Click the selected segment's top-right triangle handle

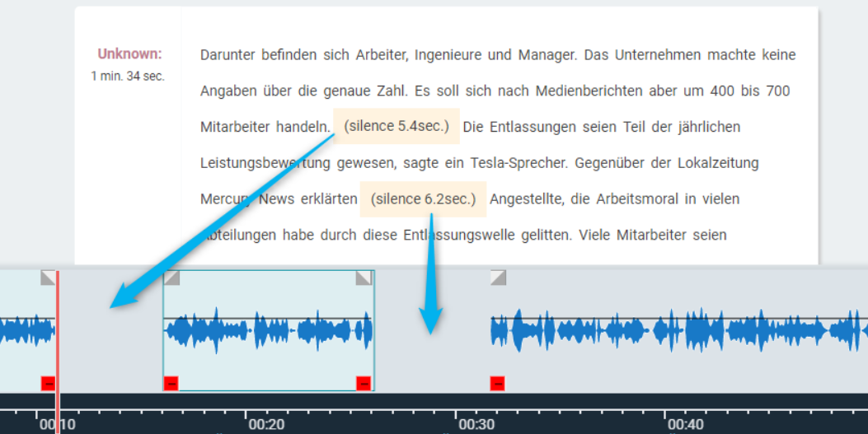click(x=364, y=278)
